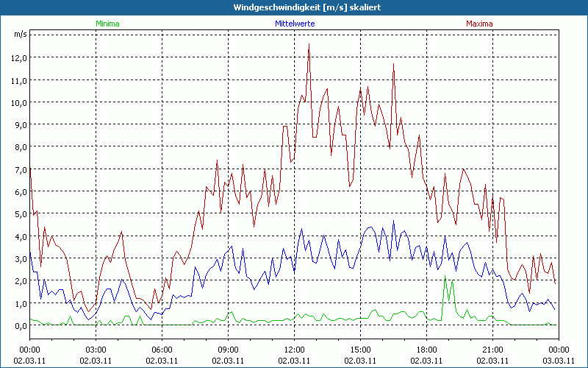This screenshot has width=588, height=368.
Task: Click the 4,0 y-axis value
Action: click(22, 236)
